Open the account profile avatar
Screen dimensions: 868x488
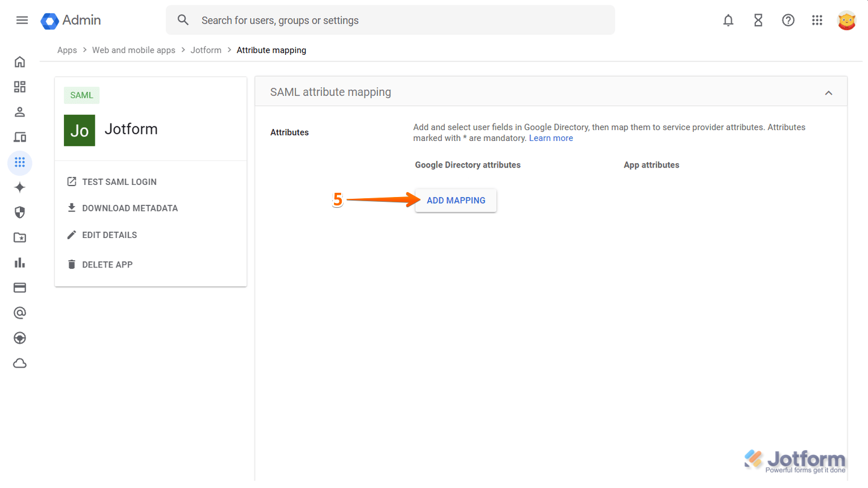[x=846, y=20]
